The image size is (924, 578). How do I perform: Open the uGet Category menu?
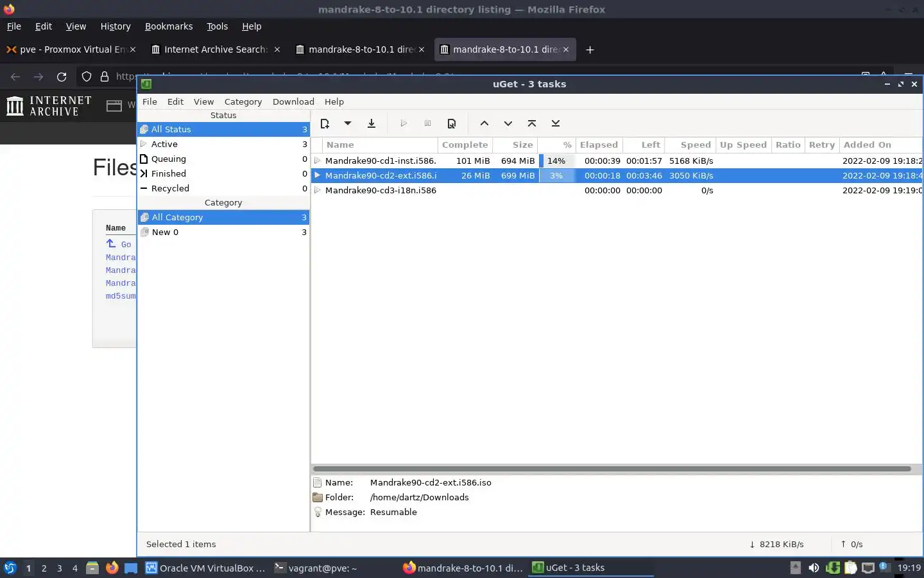point(243,101)
